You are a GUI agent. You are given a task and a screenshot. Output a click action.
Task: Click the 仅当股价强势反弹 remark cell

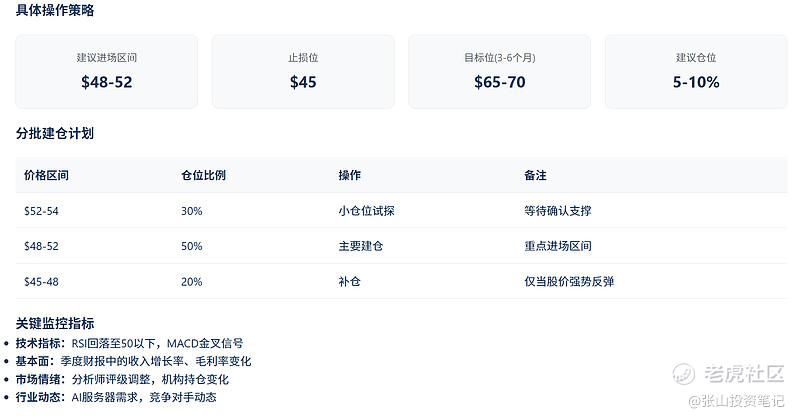click(x=568, y=282)
